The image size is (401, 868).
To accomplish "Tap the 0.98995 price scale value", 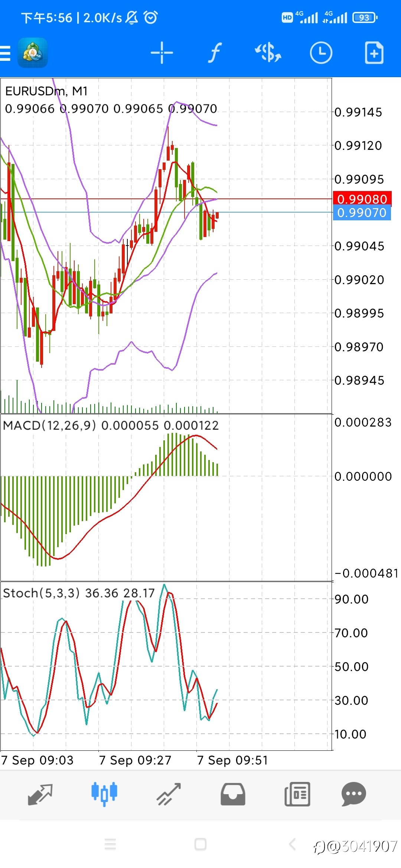I will (x=359, y=313).
